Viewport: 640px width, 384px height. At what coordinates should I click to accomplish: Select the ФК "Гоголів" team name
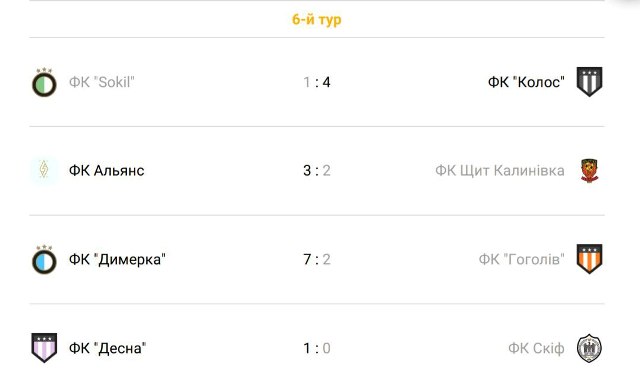[x=522, y=259]
